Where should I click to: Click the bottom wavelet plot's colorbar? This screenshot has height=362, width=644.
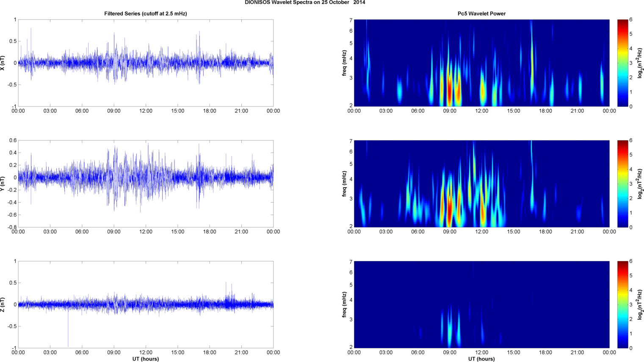point(622,304)
